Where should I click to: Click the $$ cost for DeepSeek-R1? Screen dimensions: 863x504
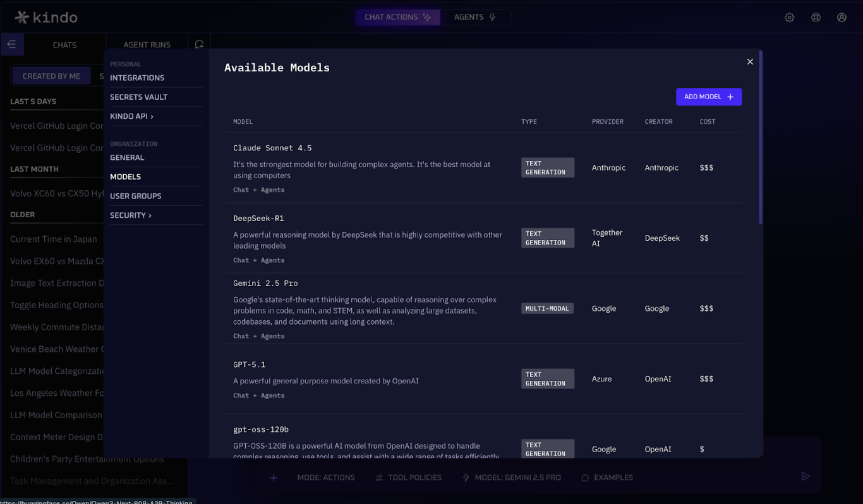[704, 238]
